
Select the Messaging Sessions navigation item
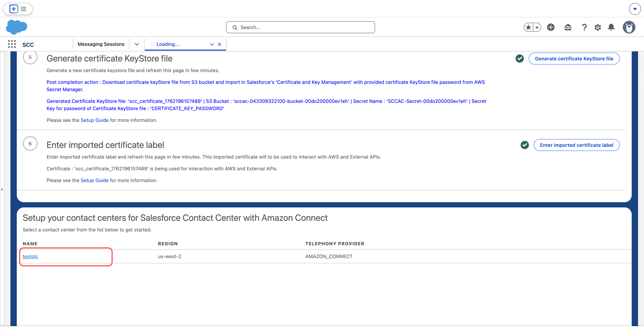coord(101,44)
